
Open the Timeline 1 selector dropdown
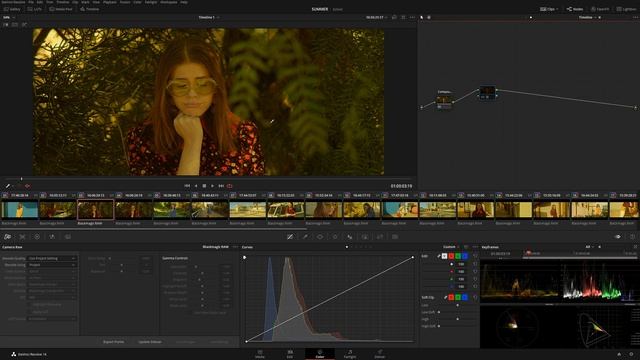[209, 18]
